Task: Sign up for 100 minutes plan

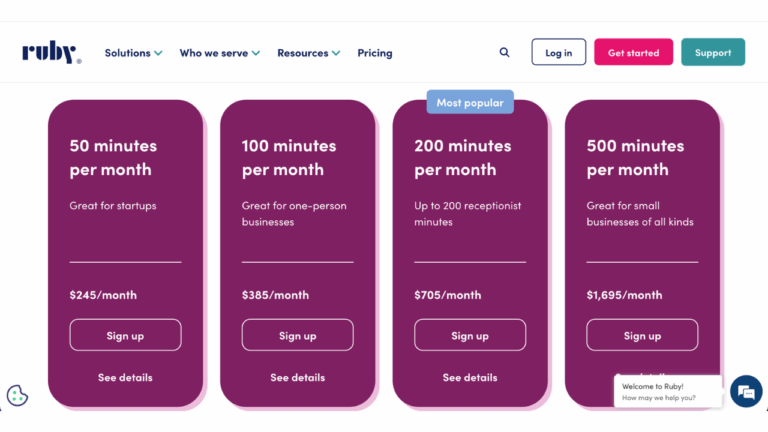Action: 297,335
